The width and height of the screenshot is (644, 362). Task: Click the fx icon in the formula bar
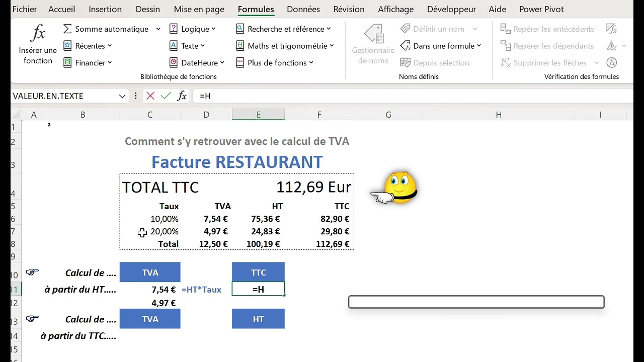pos(182,96)
